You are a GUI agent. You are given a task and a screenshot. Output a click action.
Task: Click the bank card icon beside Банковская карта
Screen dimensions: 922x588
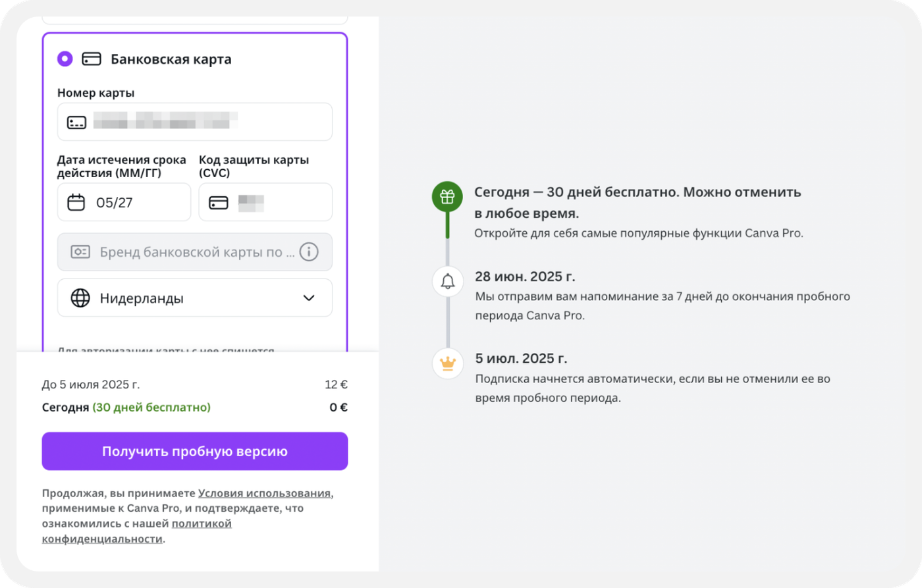pos(92,59)
